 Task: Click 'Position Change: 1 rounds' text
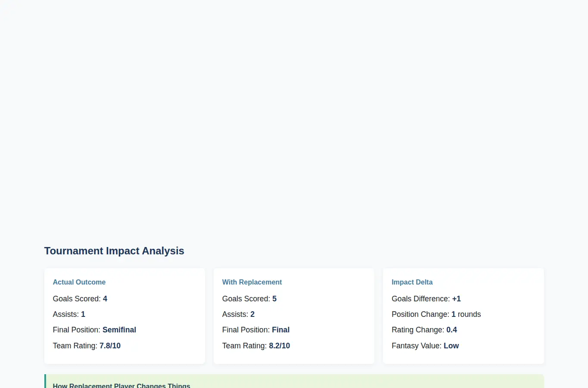tap(436, 314)
